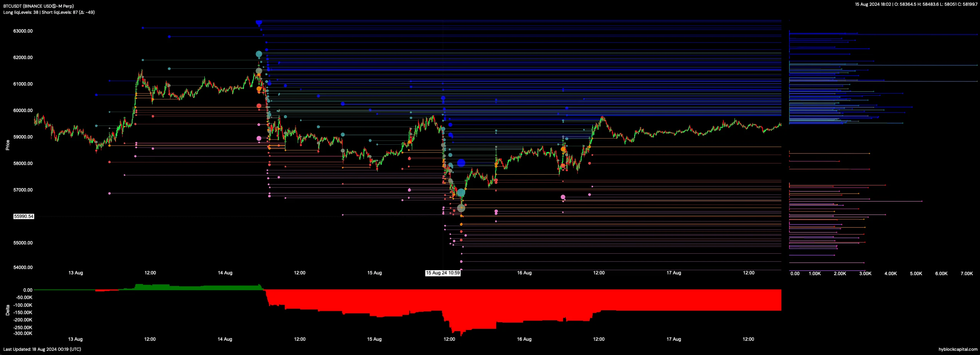This screenshot has width=980, height=355.
Task: Click the large gray bubble near 56300
Action: point(461,208)
